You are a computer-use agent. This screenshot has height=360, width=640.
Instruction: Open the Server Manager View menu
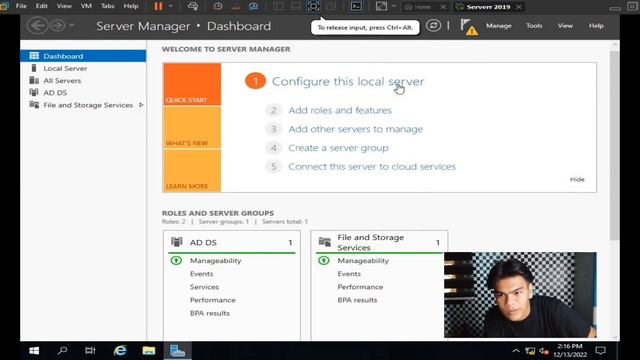pyautogui.click(x=565, y=26)
